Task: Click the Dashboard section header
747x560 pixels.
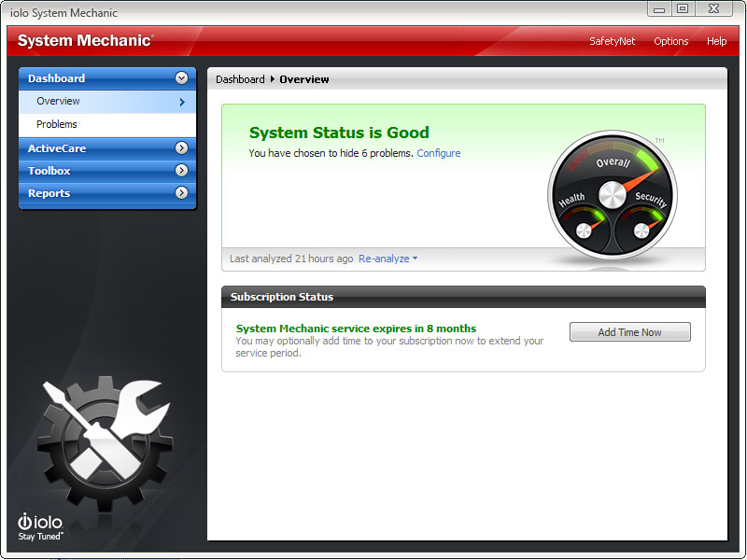Action: [107, 78]
